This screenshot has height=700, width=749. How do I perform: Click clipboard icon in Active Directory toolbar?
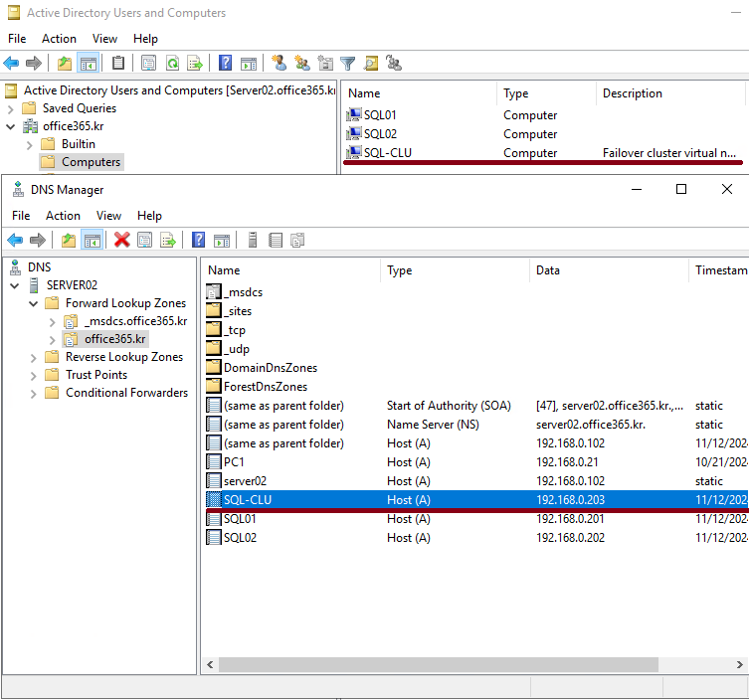pos(118,63)
